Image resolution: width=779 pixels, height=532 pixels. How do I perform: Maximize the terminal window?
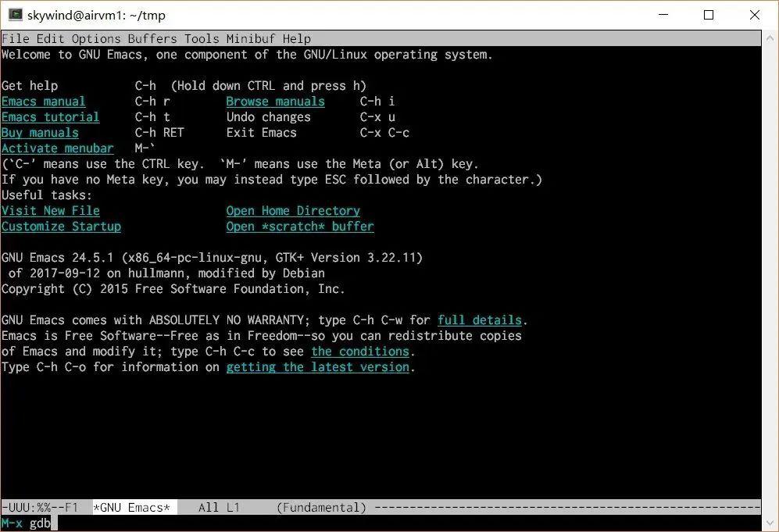click(709, 15)
